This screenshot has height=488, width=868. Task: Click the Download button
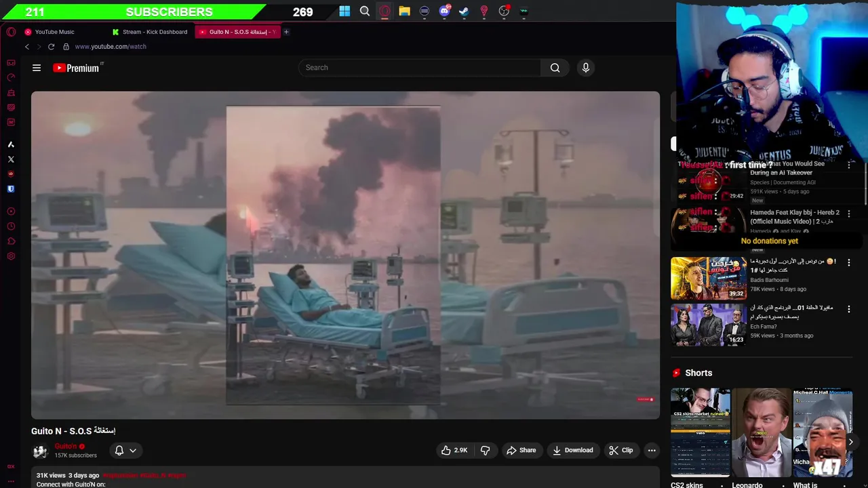point(573,450)
